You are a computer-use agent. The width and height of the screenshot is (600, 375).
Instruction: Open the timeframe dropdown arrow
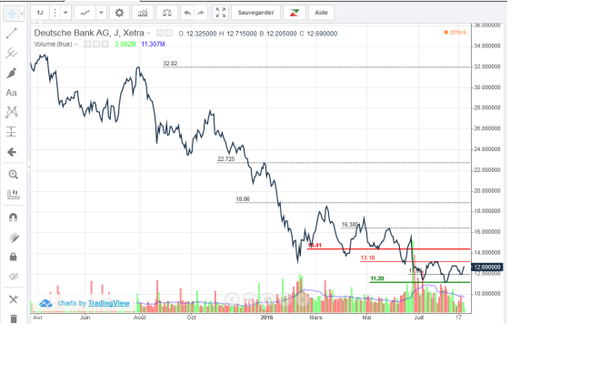(65, 13)
